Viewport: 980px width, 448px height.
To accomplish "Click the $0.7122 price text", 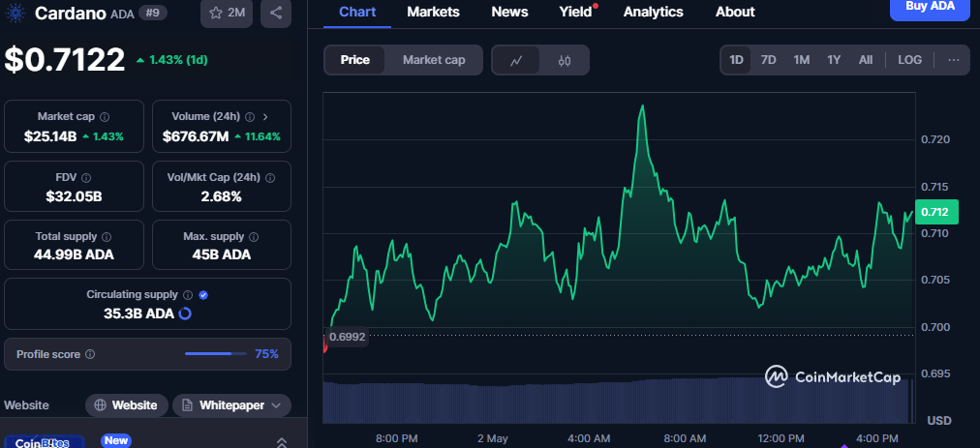I will [65, 60].
